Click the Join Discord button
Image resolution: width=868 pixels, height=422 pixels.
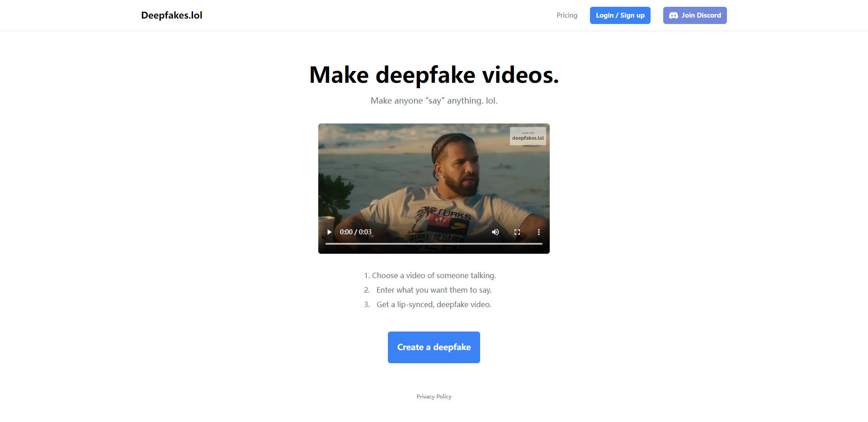pyautogui.click(x=695, y=15)
